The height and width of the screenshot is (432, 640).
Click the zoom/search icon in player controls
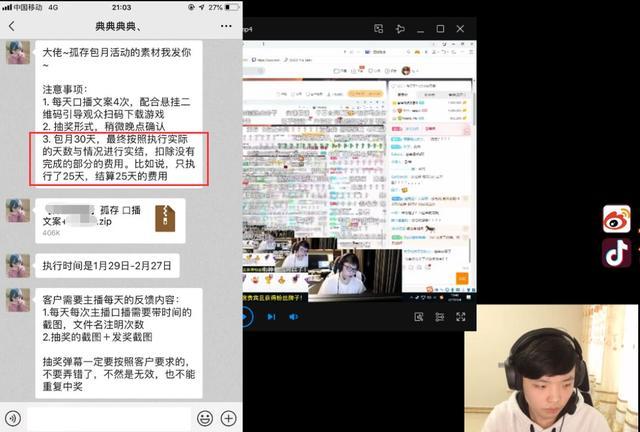click(x=419, y=317)
